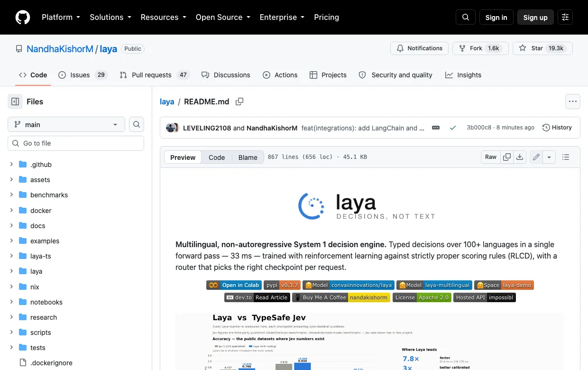Switch branch using main dropdown

pos(66,124)
